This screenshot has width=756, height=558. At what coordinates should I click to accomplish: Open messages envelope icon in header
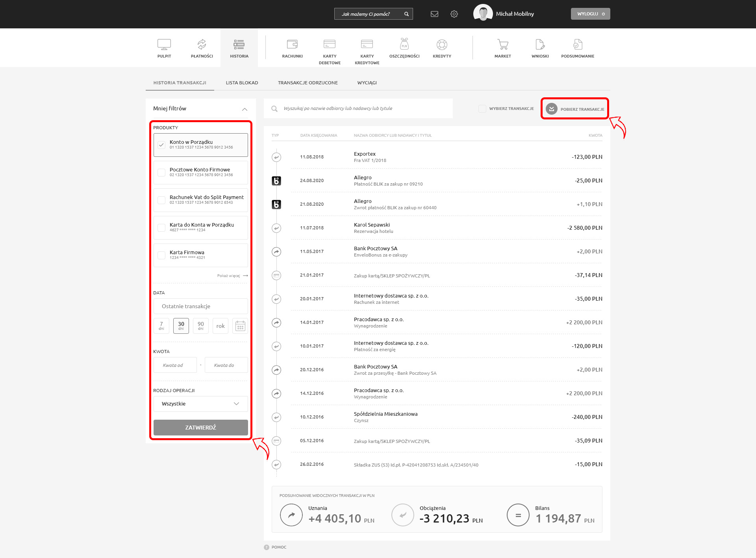pyautogui.click(x=434, y=14)
